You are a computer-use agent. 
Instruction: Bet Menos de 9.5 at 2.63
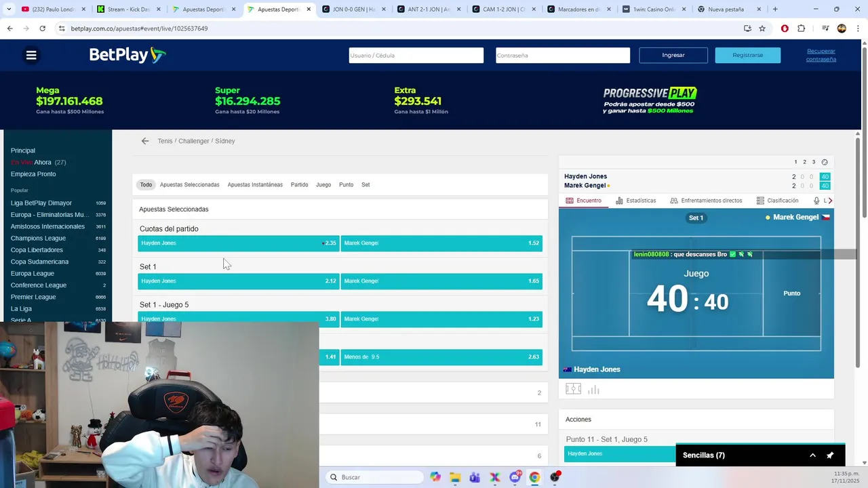[441, 357]
